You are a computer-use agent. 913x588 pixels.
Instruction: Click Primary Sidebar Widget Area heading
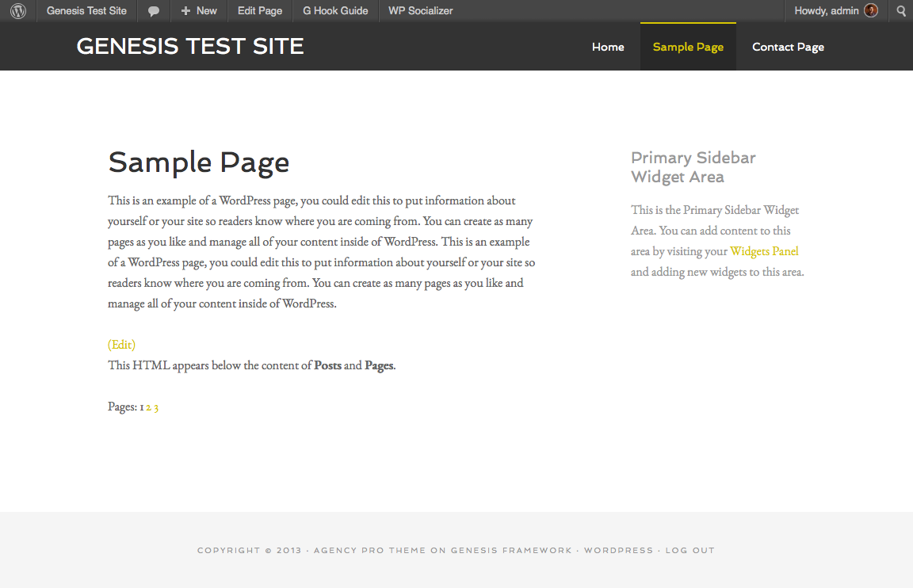tap(693, 167)
